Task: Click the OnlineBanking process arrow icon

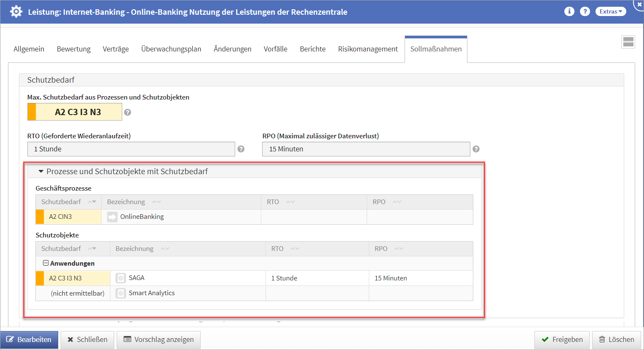Action: pyautogui.click(x=112, y=217)
